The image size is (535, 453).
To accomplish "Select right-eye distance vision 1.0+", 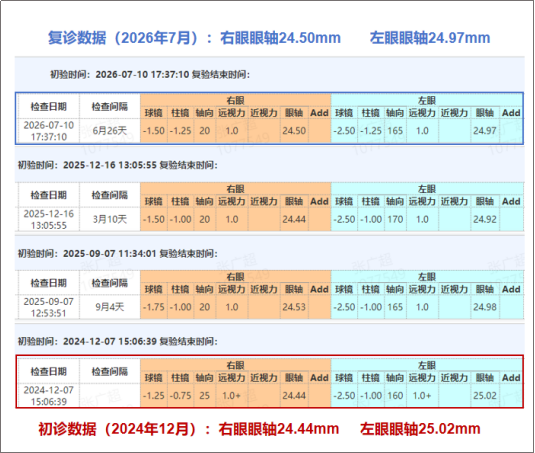I will coord(232,396).
